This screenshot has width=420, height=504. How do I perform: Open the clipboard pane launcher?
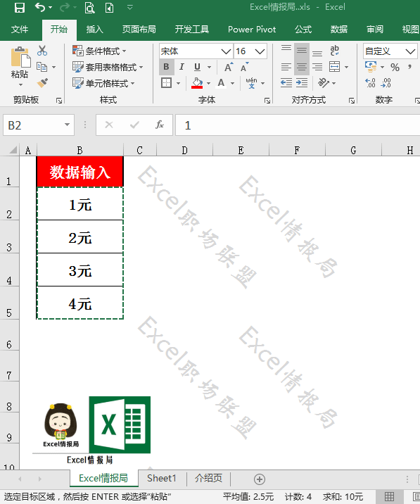[59, 101]
